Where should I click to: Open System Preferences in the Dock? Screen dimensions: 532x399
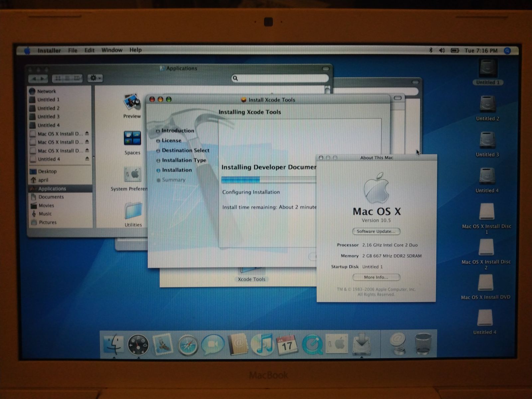(336, 344)
